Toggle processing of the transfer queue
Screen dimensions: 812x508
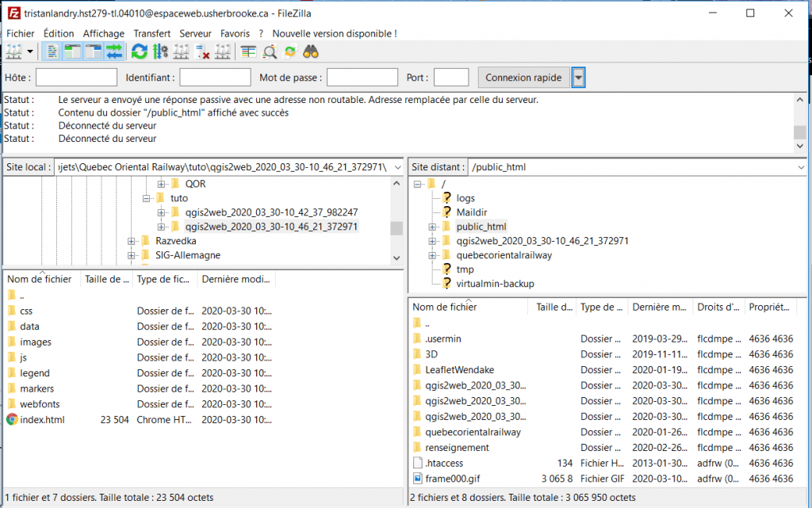tap(160, 52)
